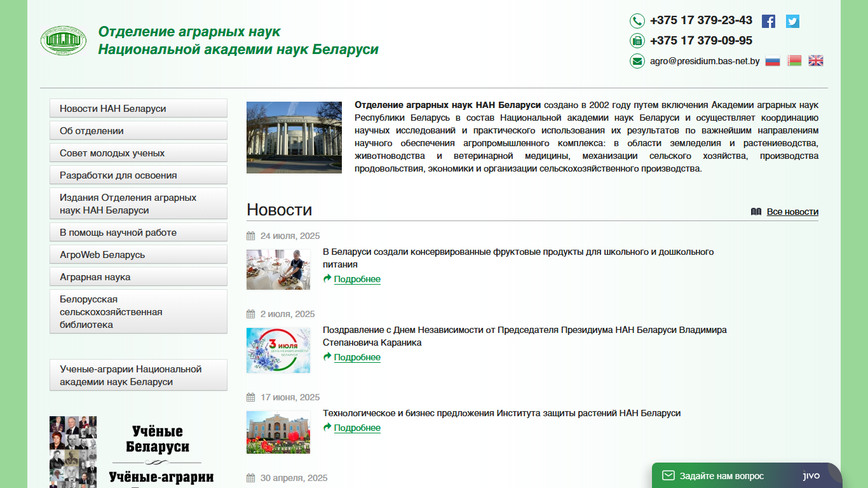
Task: Open the Facebook page icon
Action: tap(768, 21)
